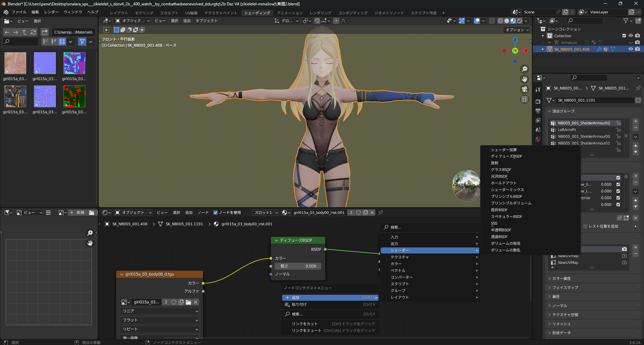Add a new vertex group with plus button
Screen dimensions: 644x345
click(636, 121)
